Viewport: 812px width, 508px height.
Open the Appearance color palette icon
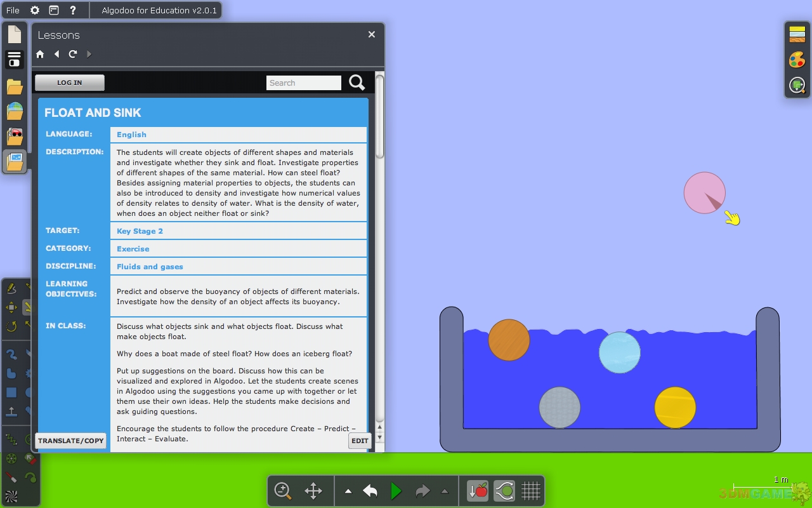click(797, 60)
